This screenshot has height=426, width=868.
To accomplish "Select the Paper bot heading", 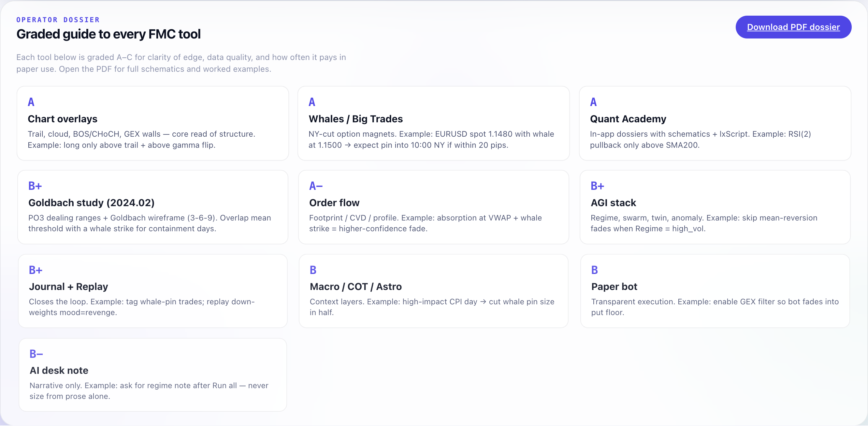I will click(x=614, y=286).
